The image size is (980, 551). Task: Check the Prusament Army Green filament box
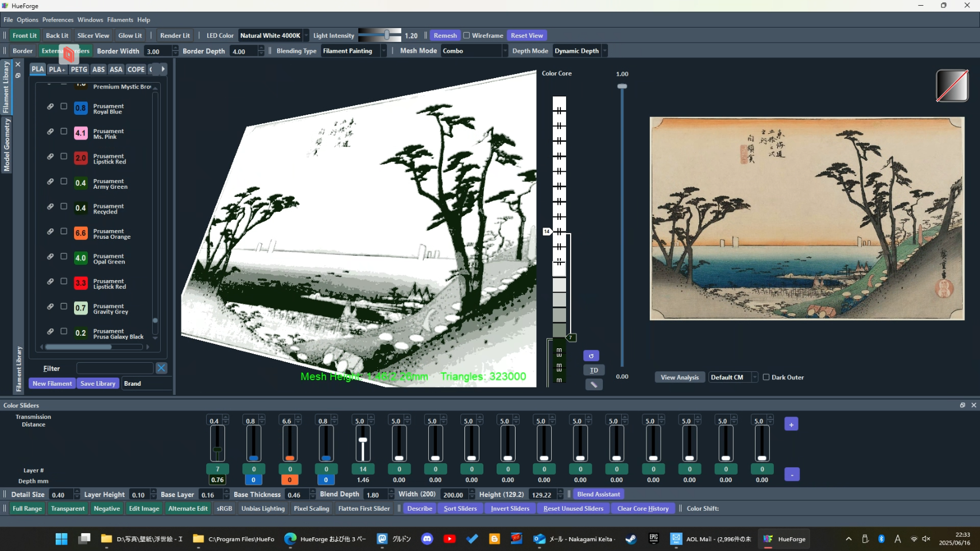click(x=64, y=181)
